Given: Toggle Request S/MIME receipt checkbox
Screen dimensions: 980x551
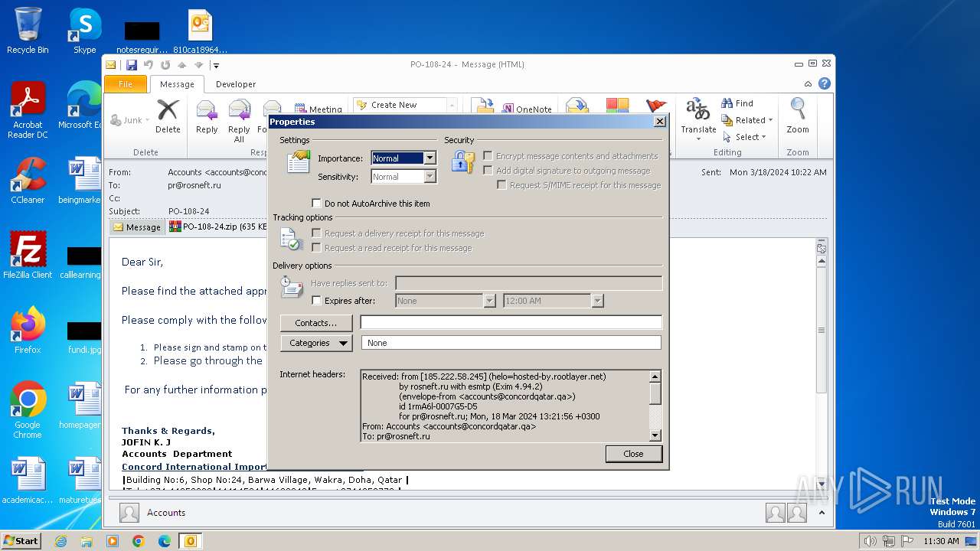Looking at the screenshot, I should point(501,185).
